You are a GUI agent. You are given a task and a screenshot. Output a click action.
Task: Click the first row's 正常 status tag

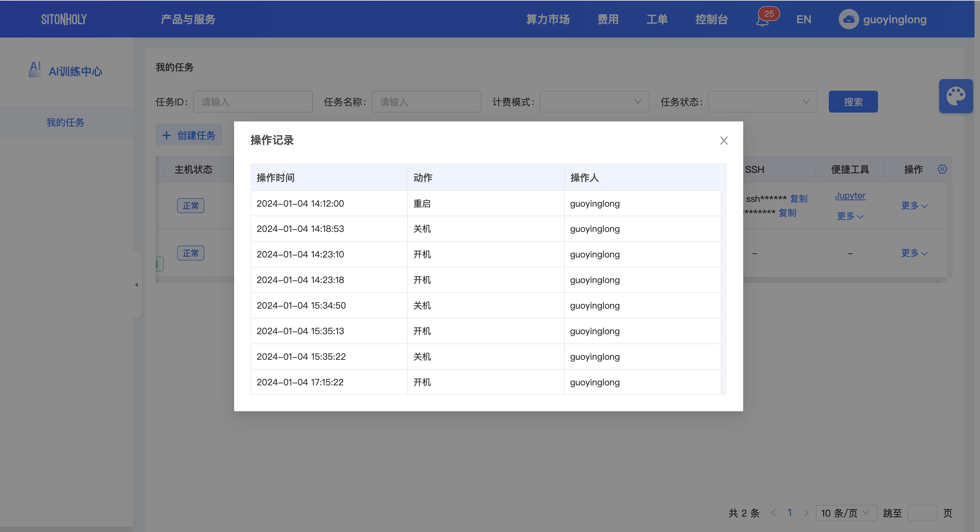(x=191, y=206)
